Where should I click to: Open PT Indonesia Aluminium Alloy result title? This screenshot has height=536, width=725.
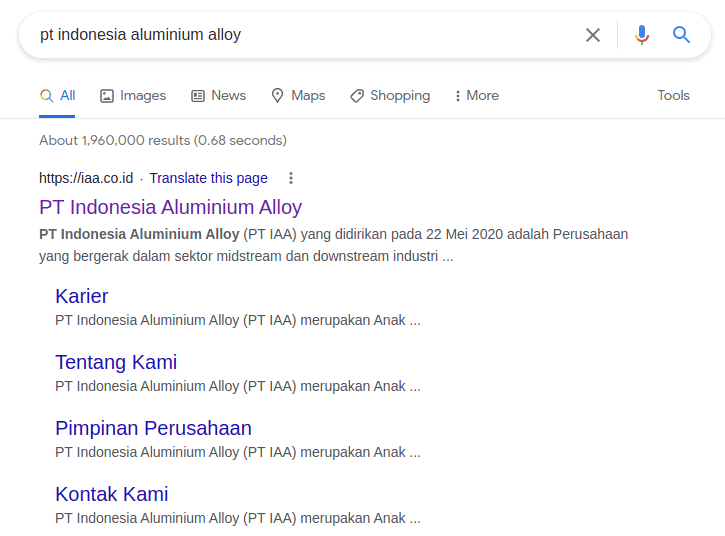click(170, 207)
